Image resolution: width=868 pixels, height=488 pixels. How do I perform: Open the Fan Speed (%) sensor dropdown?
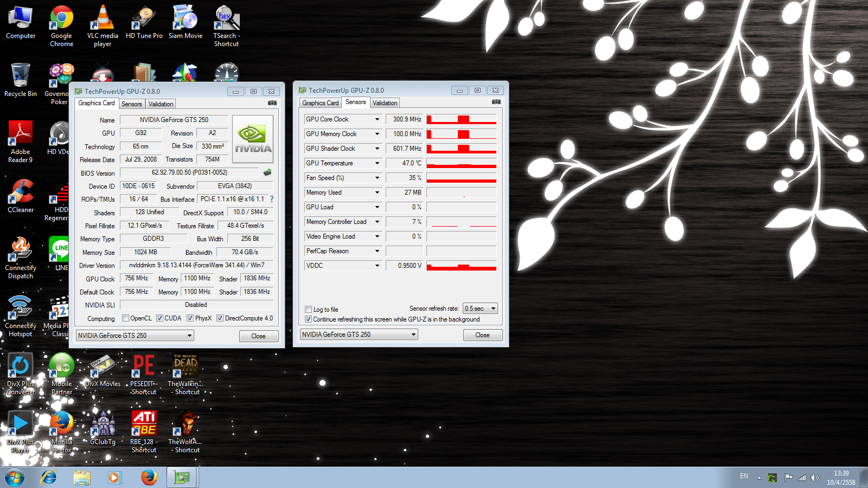click(x=377, y=178)
